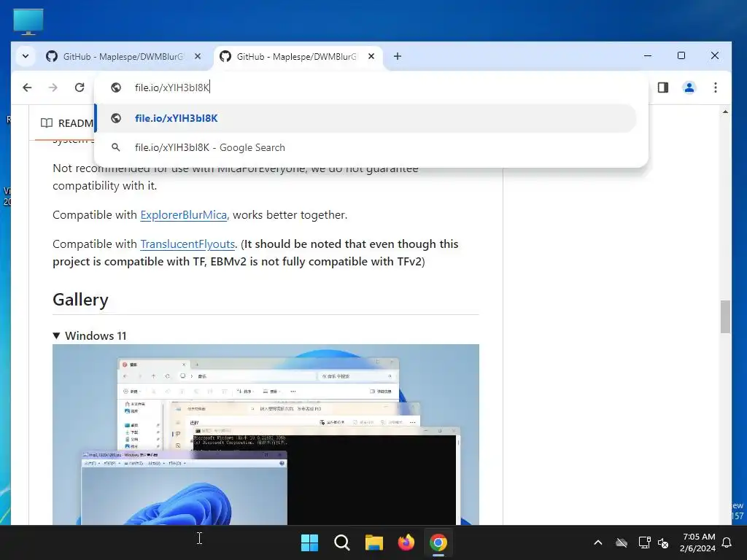Switch to the first GitHub Maplespe tab
This screenshot has width=747, height=560.
tap(123, 57)
